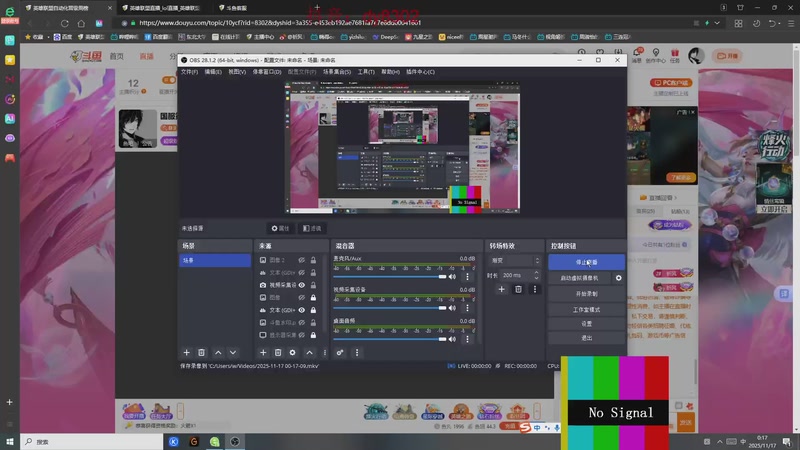Open the Windows Start menu
800x450 pixels.
coord(10,441)
